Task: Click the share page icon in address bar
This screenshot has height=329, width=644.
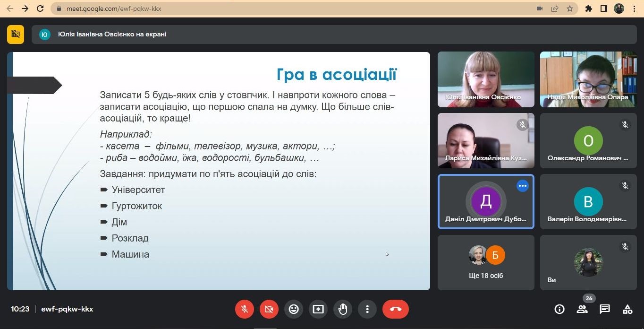Action: click(555, 9)
